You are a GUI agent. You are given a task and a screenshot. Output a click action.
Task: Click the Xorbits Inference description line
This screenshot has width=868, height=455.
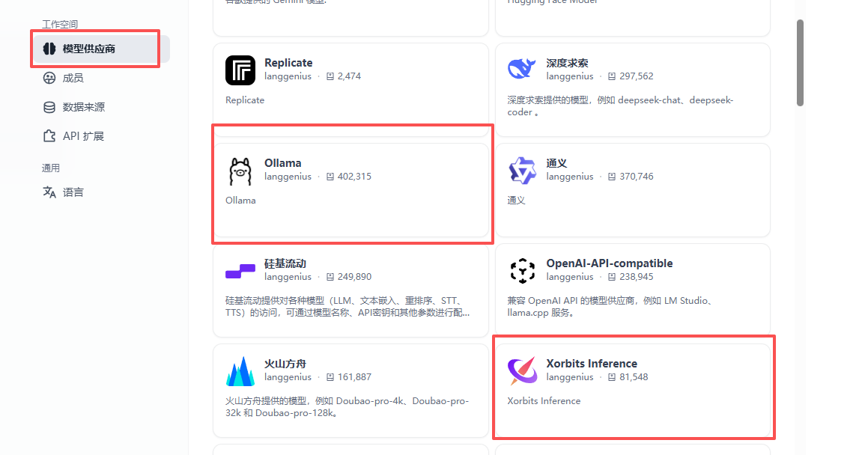[544, 401]
